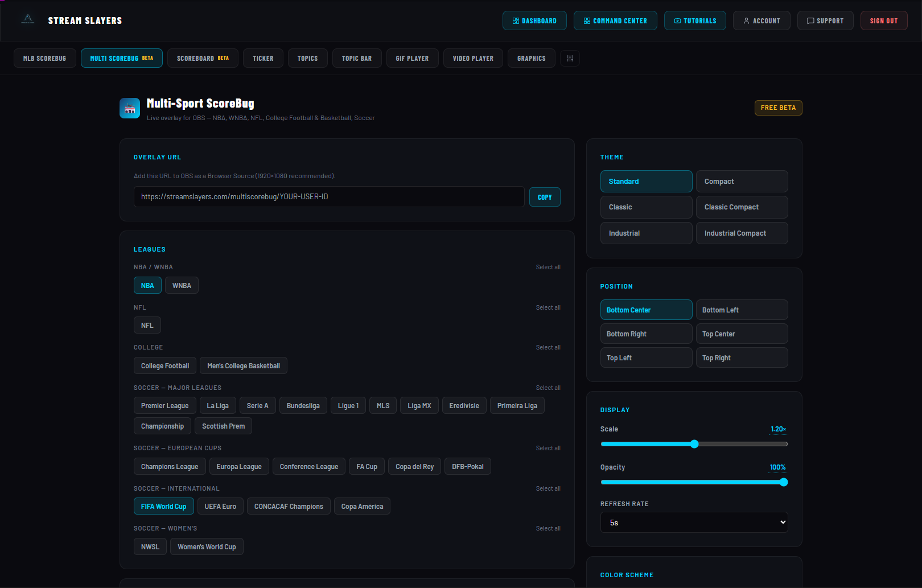Switch to the Ticker tab

click(263, 58)
